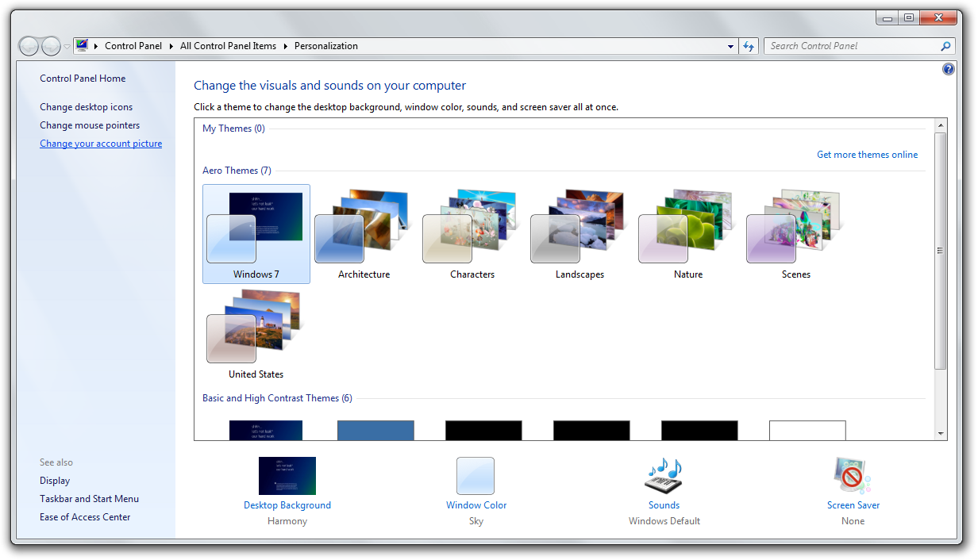Click the Refresh button beside address bar
The height and width of the screenshot is (560, 978).
748,46
